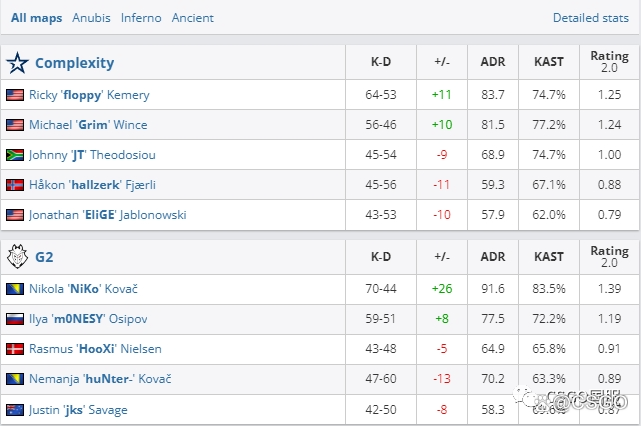Open the Detailed stats link

(x=590, y=18)
